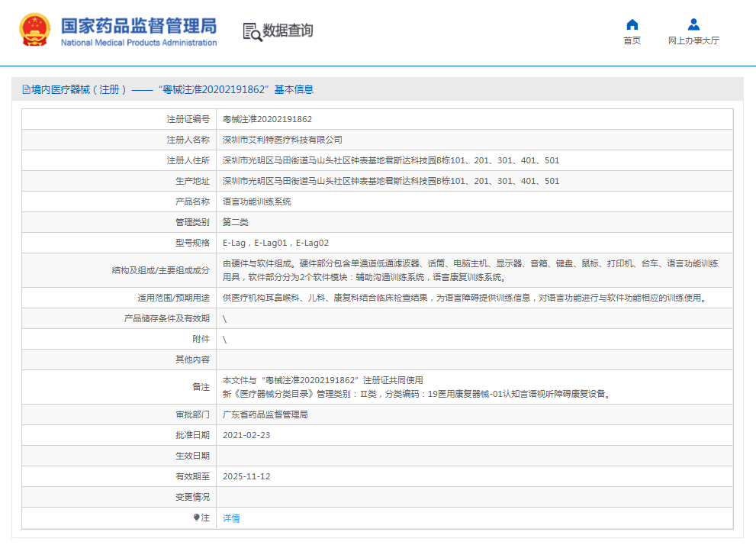Click approval date 2021-02-23
Image resolution: width=756 pixels, height=545 pixels.
tap(246, 435)
